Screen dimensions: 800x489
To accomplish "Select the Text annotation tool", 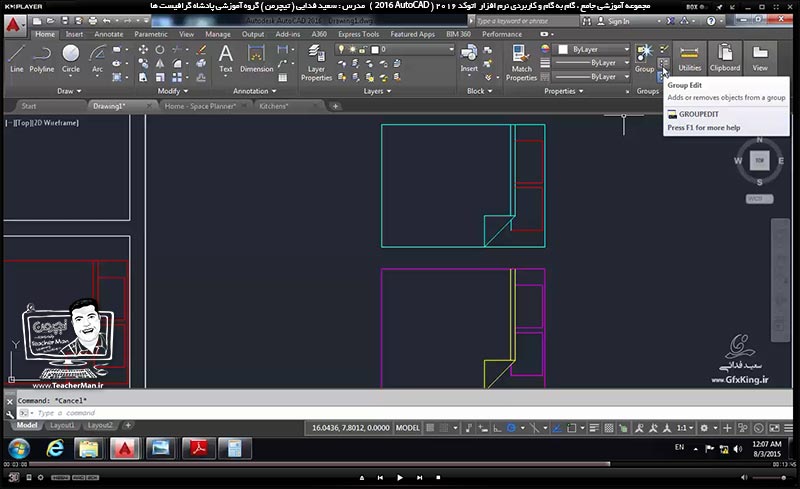I will [x=226, y=59].
